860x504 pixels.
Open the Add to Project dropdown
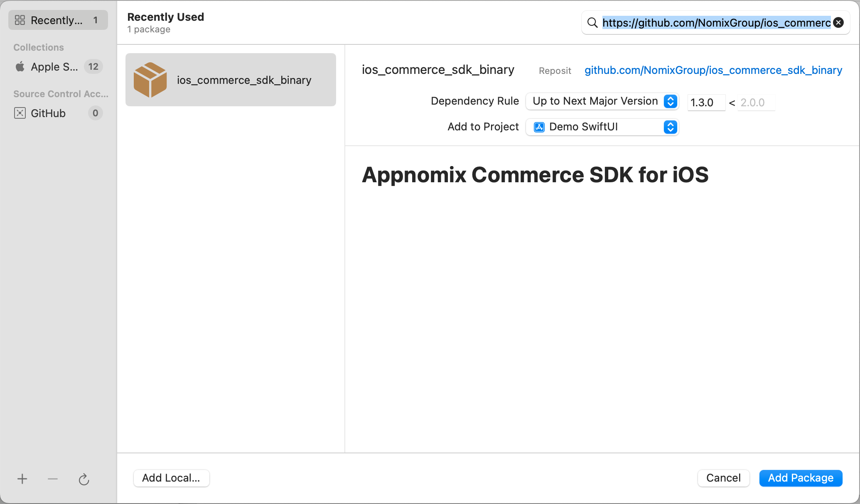[x=602, y=127]
